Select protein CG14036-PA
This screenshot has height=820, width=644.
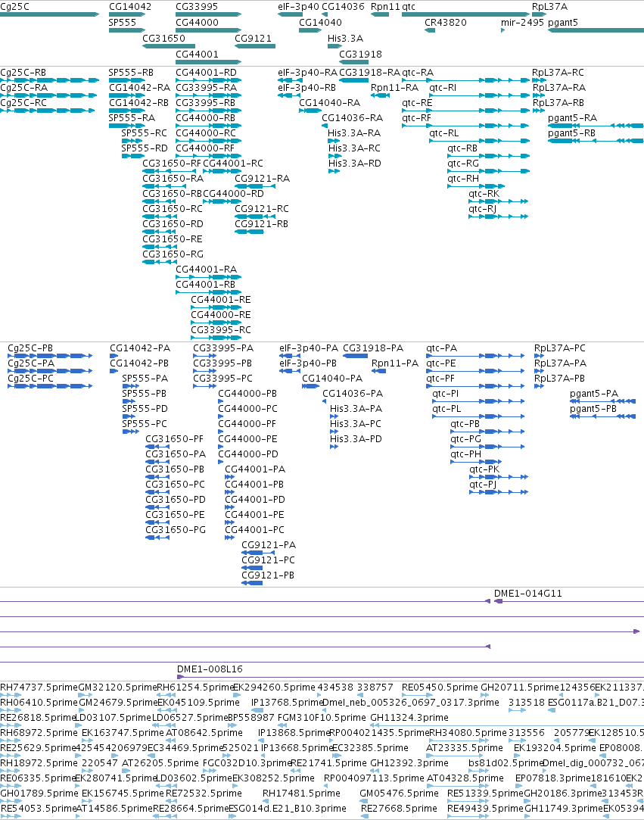click(x=353, y=393)
